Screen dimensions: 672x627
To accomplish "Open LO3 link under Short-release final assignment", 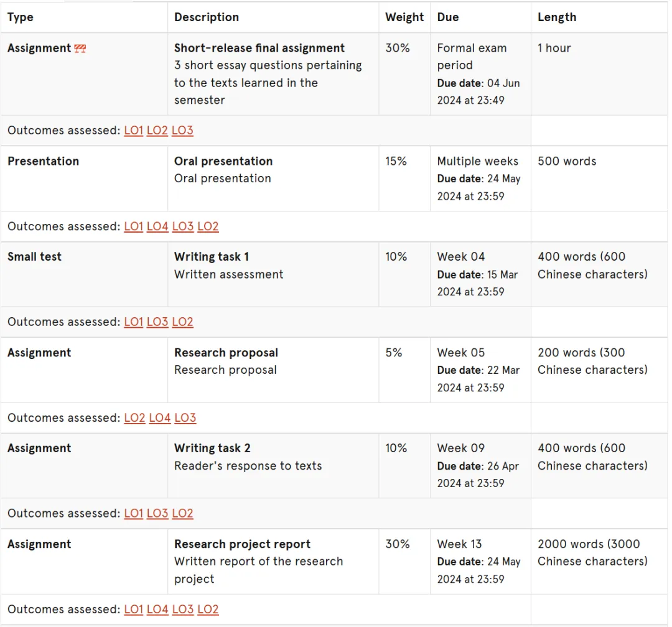I will tap(182, 130).
